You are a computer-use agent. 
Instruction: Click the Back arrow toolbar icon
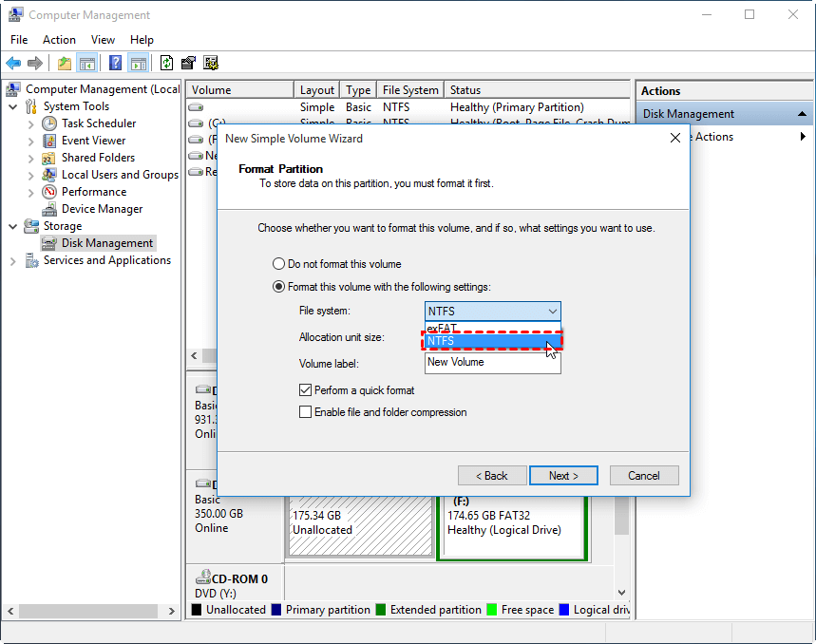click(13, 64)
